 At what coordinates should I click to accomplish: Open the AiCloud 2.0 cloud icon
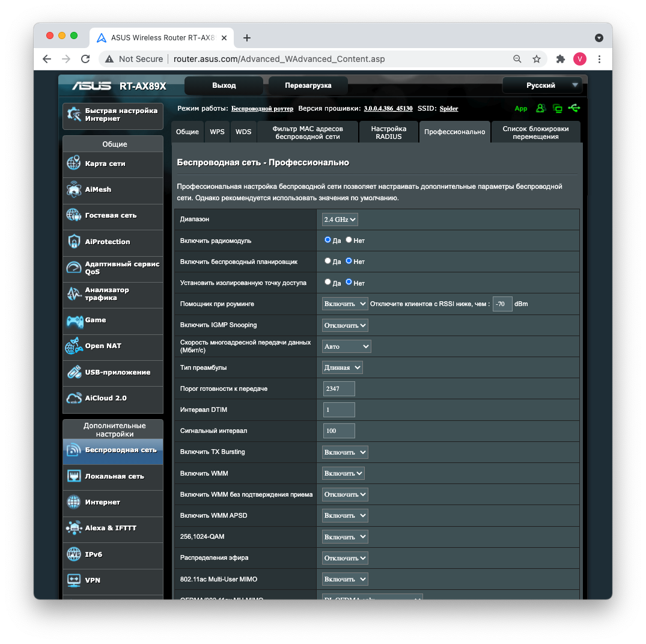pyautogui.click(x=74, y=398)
